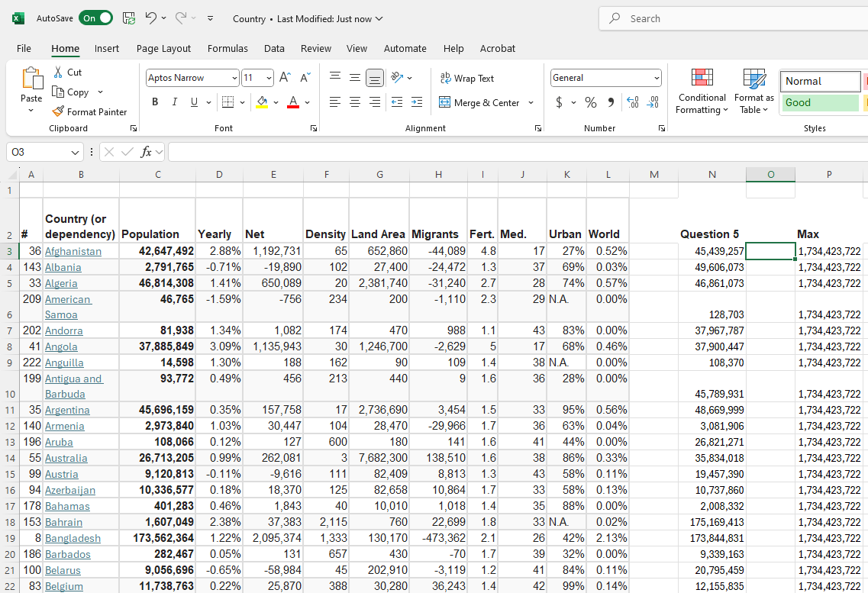Click the Format Painter icon
The image size is (868, 593).
point(58,111)
